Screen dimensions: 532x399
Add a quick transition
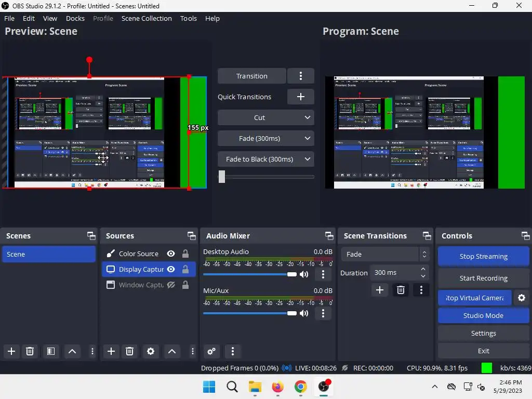301,97
